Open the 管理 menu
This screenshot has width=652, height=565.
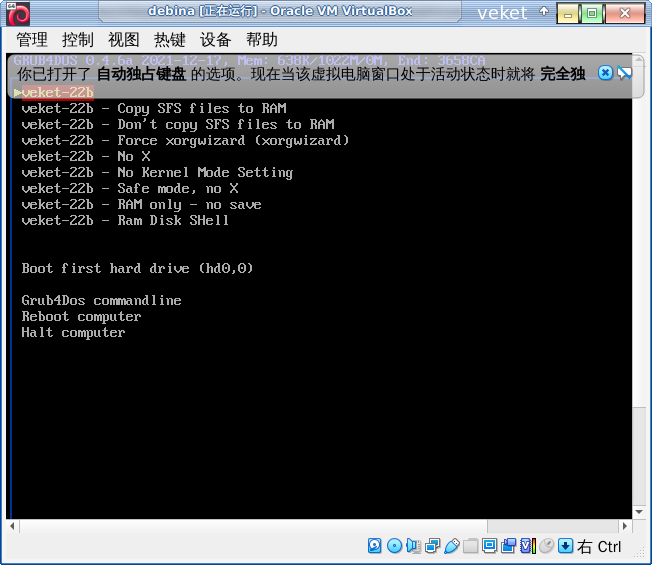click(x=32, y=40)
